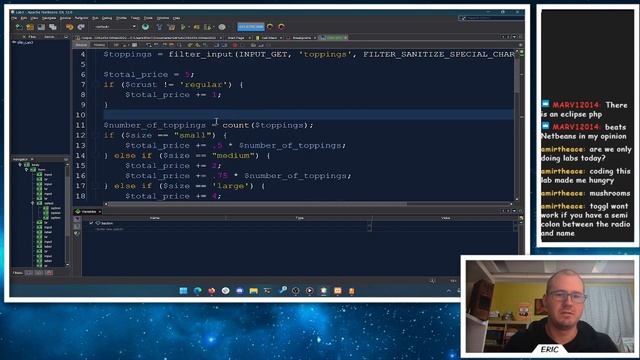Click the Undo arrow in the toolbar
This screenshot has height=360, width=640.
click(x=69, y=27)
